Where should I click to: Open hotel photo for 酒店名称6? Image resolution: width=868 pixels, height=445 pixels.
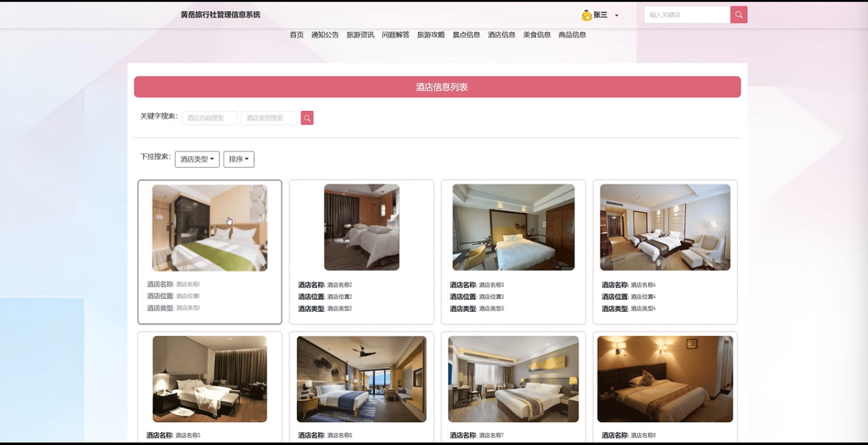(x=361, y=379)
